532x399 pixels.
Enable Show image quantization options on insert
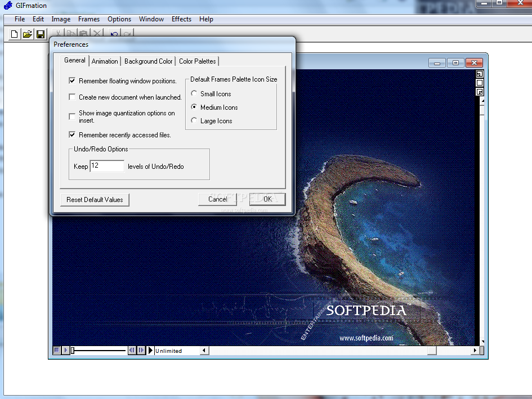pyautogui.click(x=72, y=116)
